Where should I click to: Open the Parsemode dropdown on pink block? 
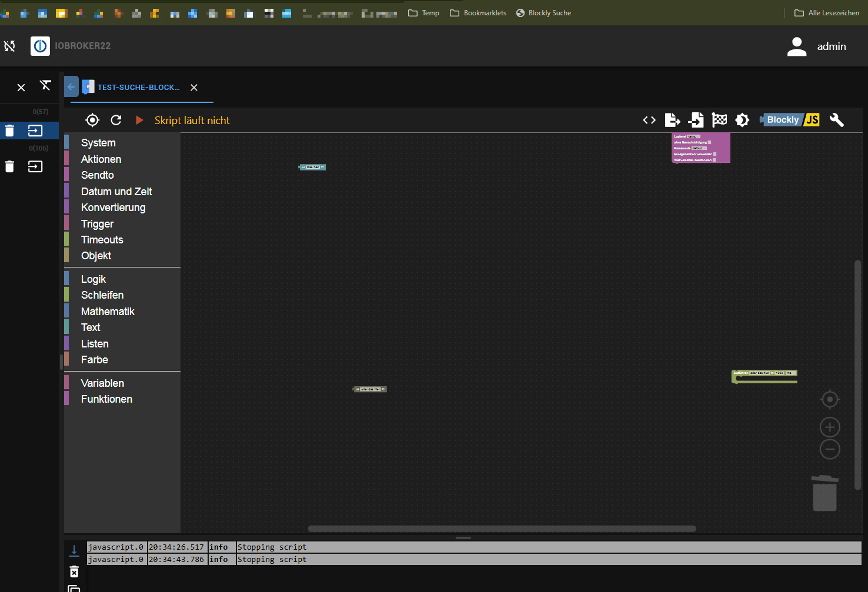699,148
